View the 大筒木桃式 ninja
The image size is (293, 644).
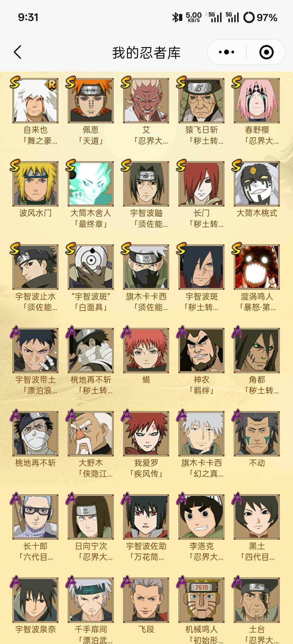257,184
